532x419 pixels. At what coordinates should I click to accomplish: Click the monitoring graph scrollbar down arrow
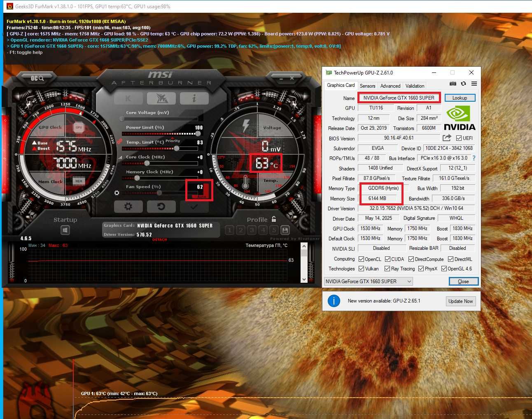304,279
